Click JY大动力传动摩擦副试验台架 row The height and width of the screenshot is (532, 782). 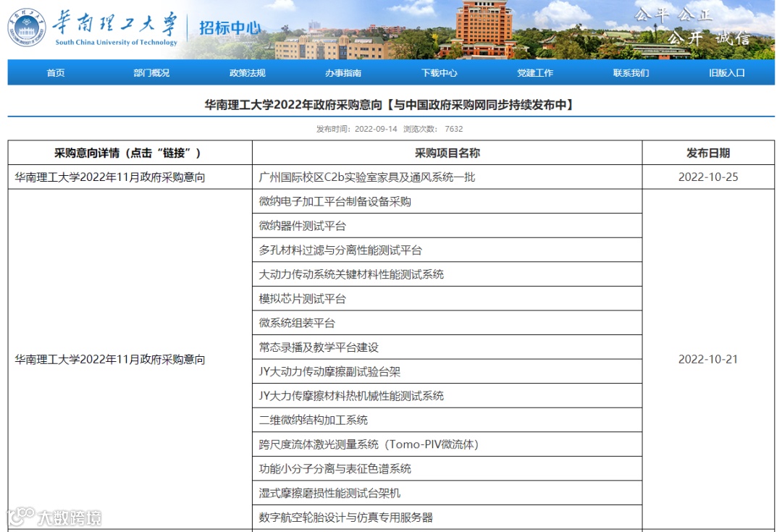pos(447,371)
